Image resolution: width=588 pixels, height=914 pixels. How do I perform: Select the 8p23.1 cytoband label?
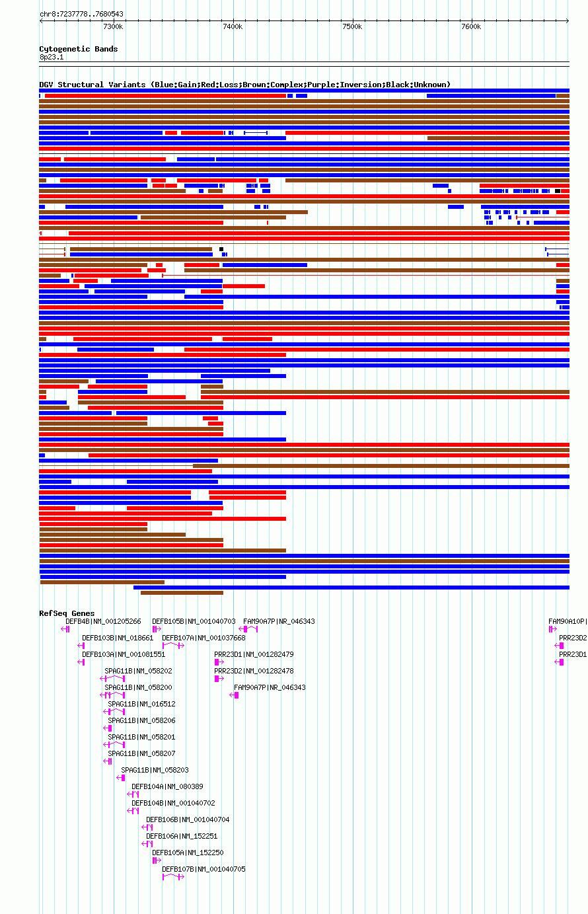(x=52, y=57)
